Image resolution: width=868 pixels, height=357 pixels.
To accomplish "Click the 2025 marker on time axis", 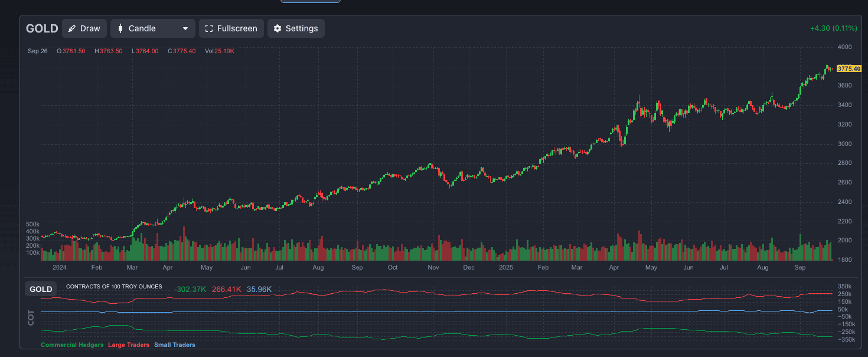I will click(x=505, y=268).
